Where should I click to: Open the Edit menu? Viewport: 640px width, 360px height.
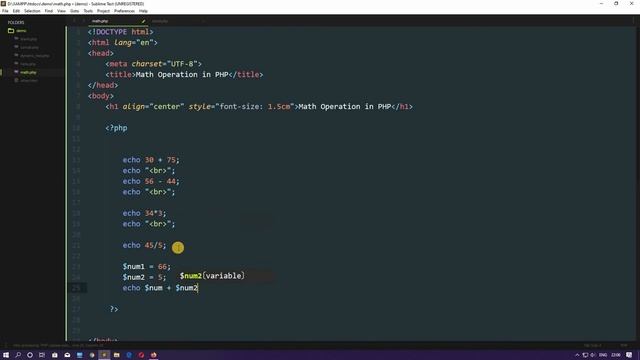click(x=16, y=11)
